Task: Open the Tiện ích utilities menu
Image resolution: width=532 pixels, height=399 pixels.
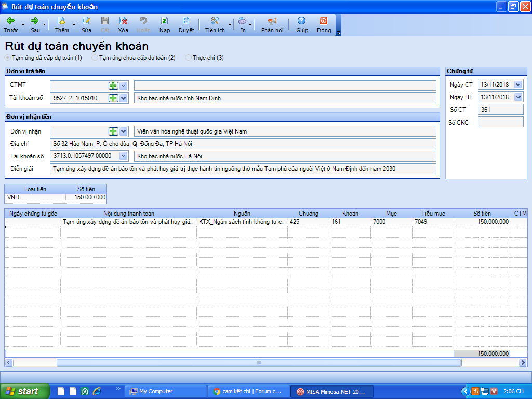Action: tap(215, 21)
